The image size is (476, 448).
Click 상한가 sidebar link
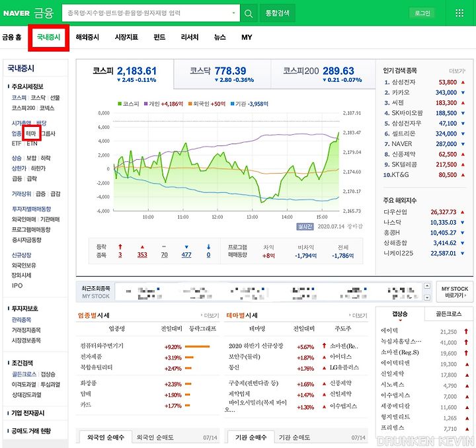click(19, 168)
